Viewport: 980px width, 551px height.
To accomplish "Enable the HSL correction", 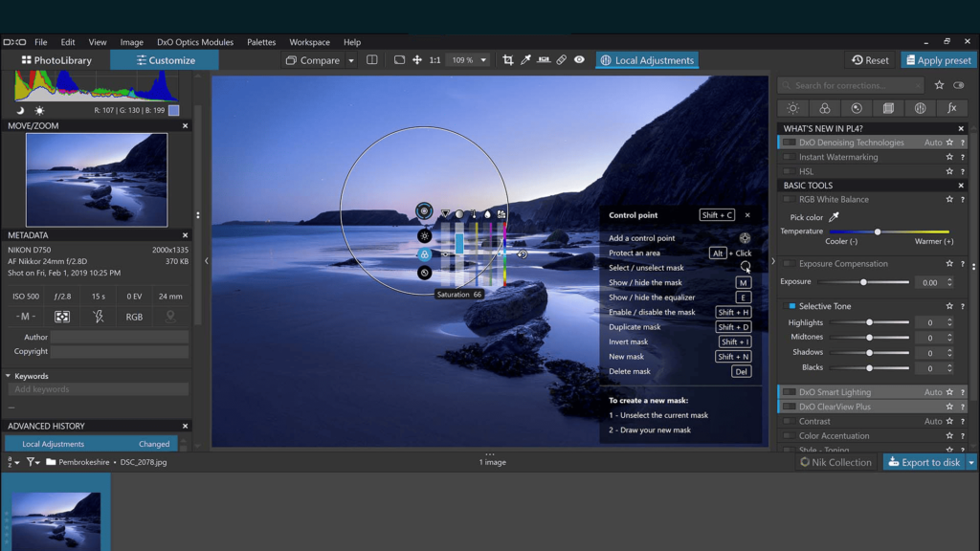I will 790,171.
